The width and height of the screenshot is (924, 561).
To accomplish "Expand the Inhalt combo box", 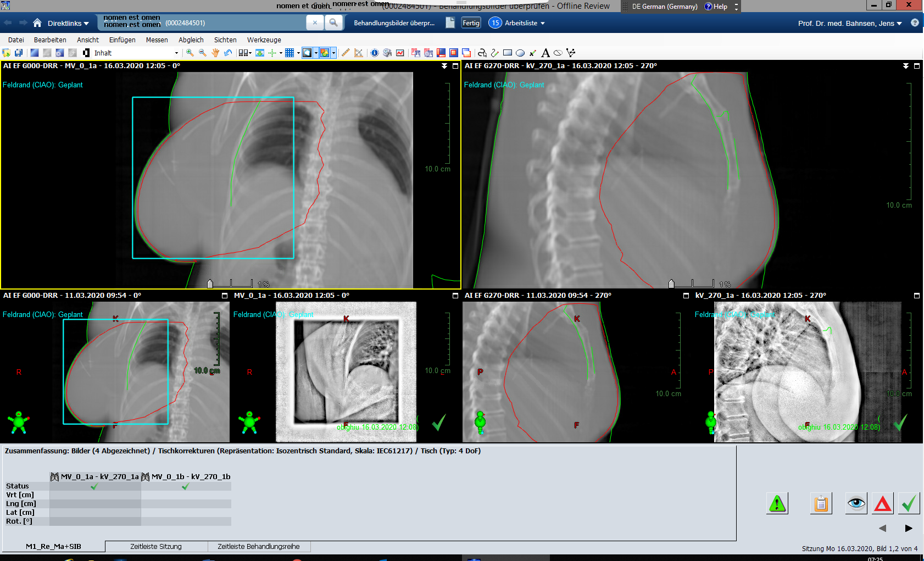I will tap(176, 53).
